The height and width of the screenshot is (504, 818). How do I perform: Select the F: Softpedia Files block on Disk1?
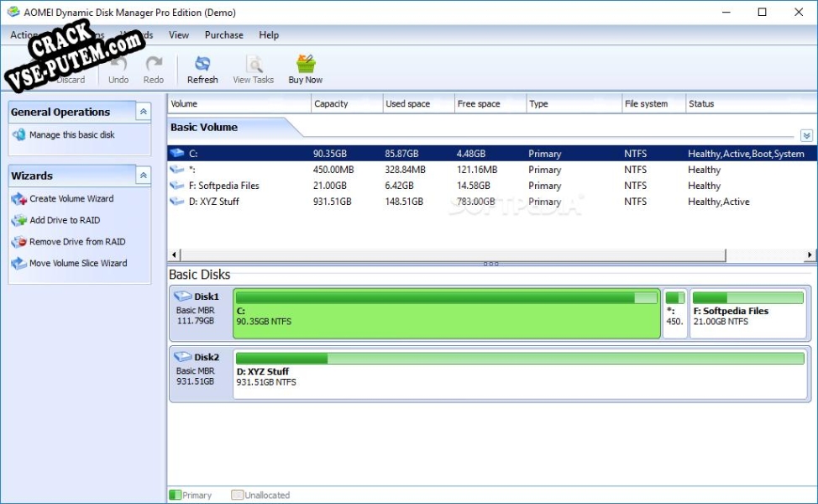point(748,313)
